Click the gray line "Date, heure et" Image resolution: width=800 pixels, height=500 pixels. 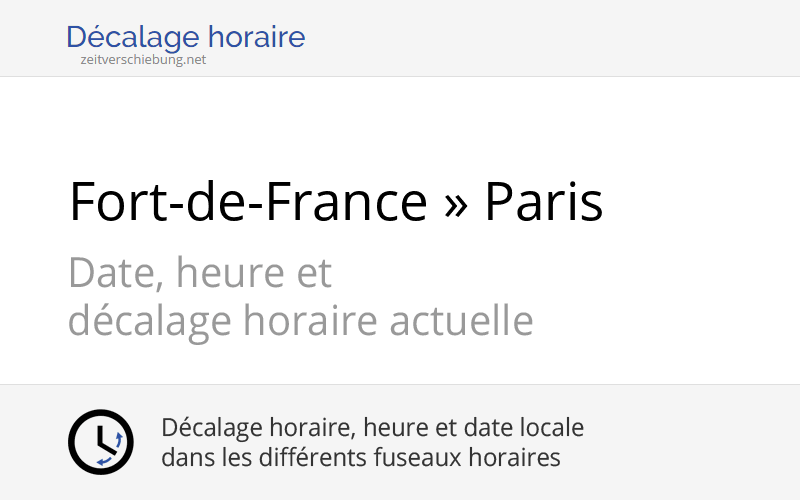click(x=200, y=272)
